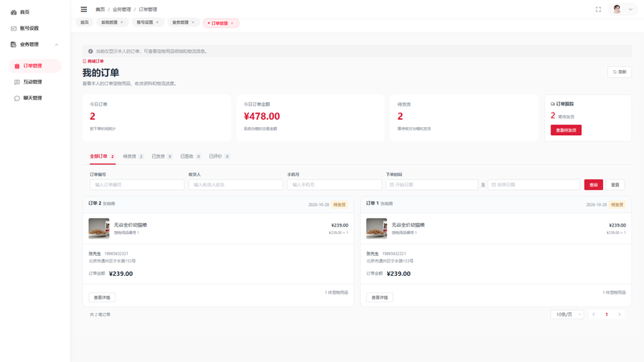The image size is (644, 362).
Task: Collapse the 业务管理 sidebar group chevron
Action: tap(56, 44)
